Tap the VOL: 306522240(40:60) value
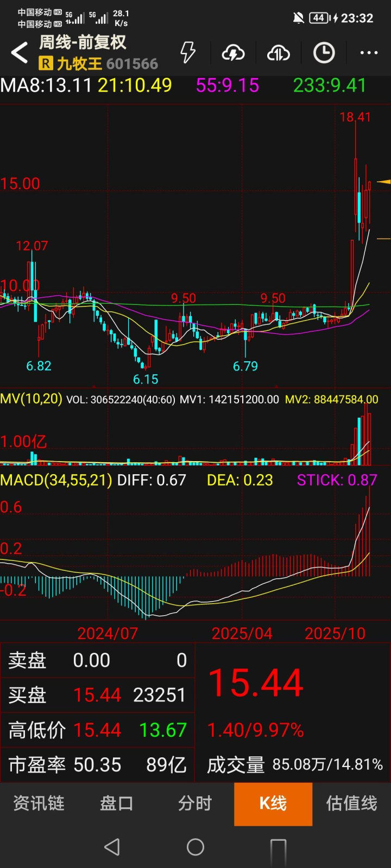 point(121,400)
